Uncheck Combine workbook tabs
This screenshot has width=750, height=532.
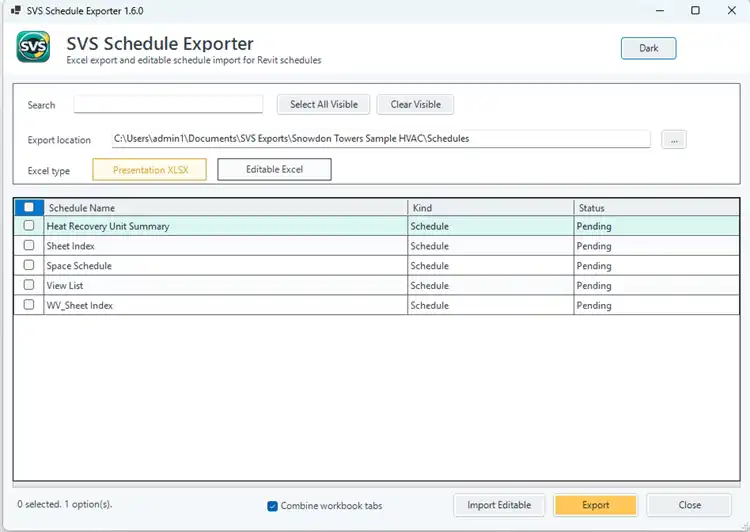point(272,506)
